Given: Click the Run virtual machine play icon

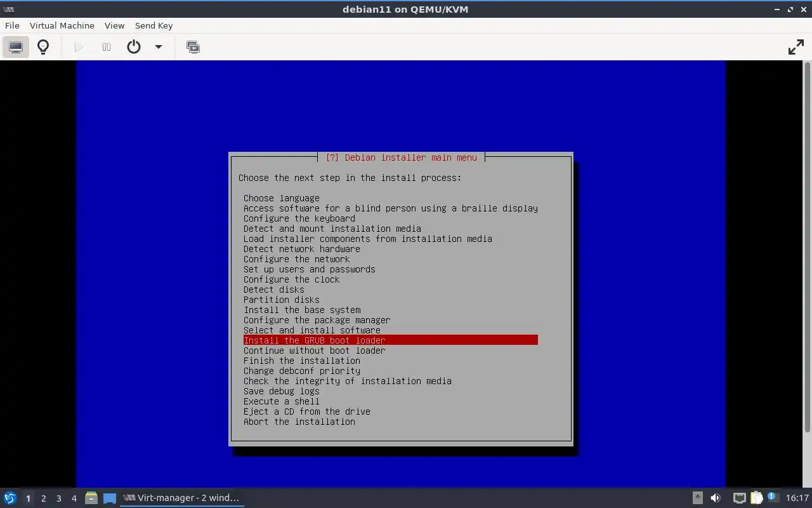Looking at the screenshot, I should (x=79, y=47).
